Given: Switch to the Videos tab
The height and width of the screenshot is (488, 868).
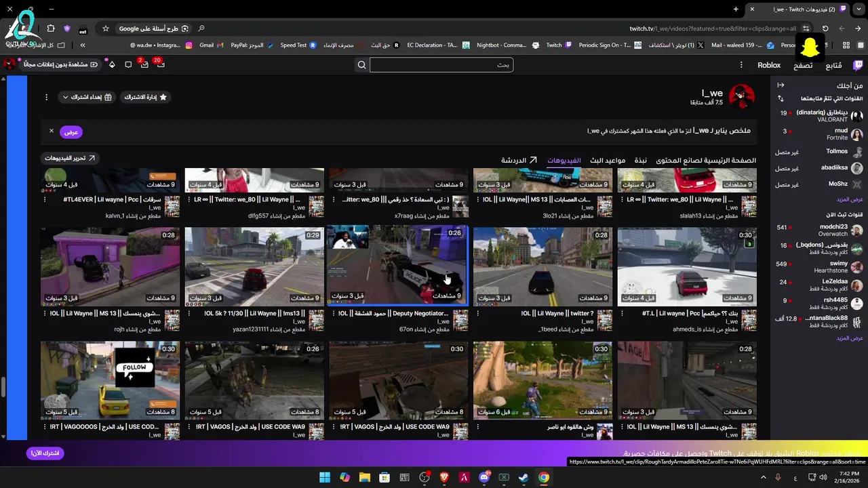Looking at the screenshot, I should pyautogui.click(x=564, y=161).
